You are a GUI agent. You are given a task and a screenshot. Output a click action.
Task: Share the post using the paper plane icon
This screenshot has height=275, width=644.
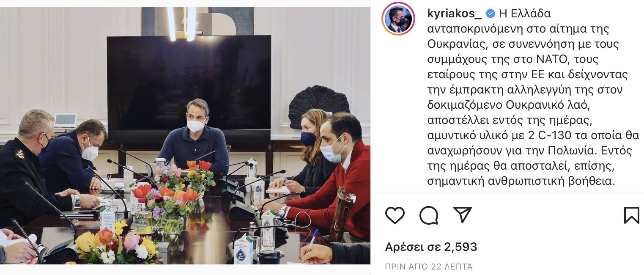coord(462,215)
